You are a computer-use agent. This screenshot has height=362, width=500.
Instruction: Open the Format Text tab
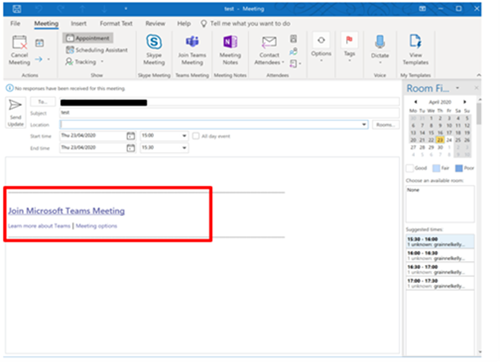[x=116, y=24]
